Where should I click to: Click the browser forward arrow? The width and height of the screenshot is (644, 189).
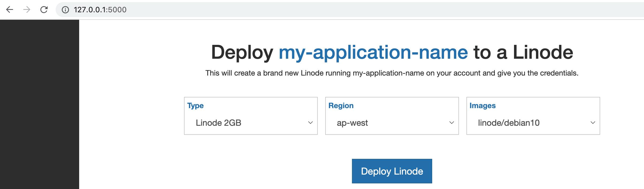(27, 10)
